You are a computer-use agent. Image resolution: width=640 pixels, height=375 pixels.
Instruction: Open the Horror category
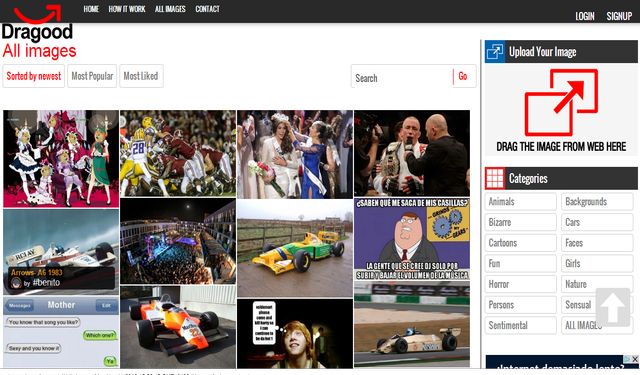click(x=520, y=284)
